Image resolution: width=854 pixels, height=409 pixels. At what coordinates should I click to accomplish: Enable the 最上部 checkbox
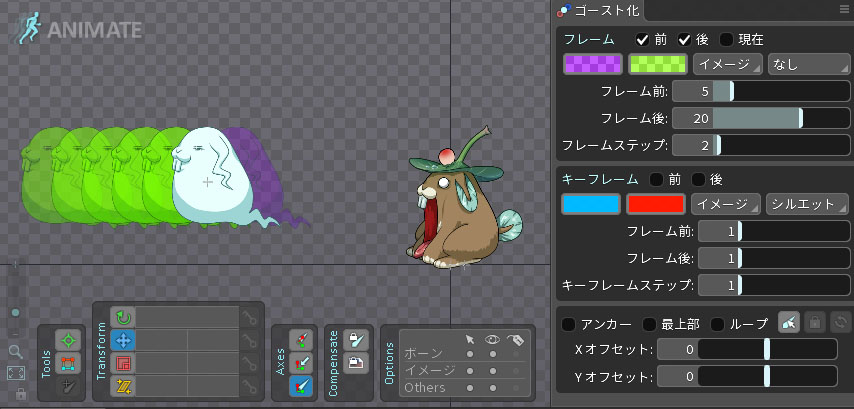649,325
